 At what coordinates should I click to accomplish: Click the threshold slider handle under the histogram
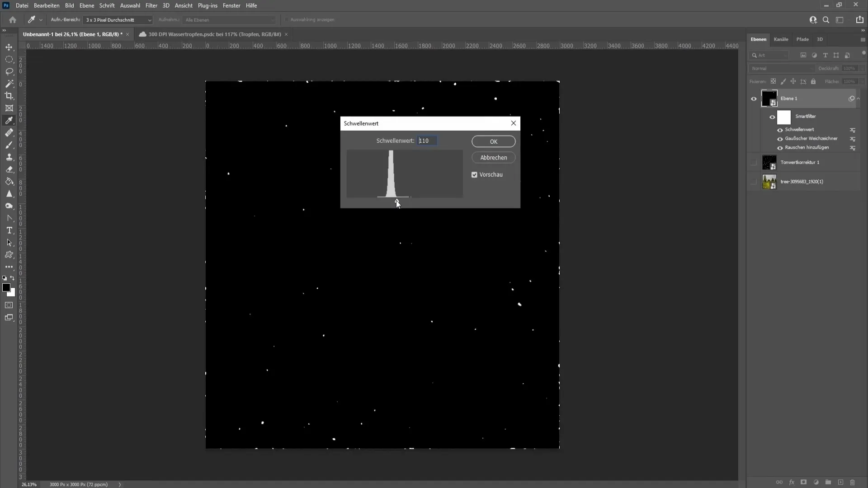(397, 201)
